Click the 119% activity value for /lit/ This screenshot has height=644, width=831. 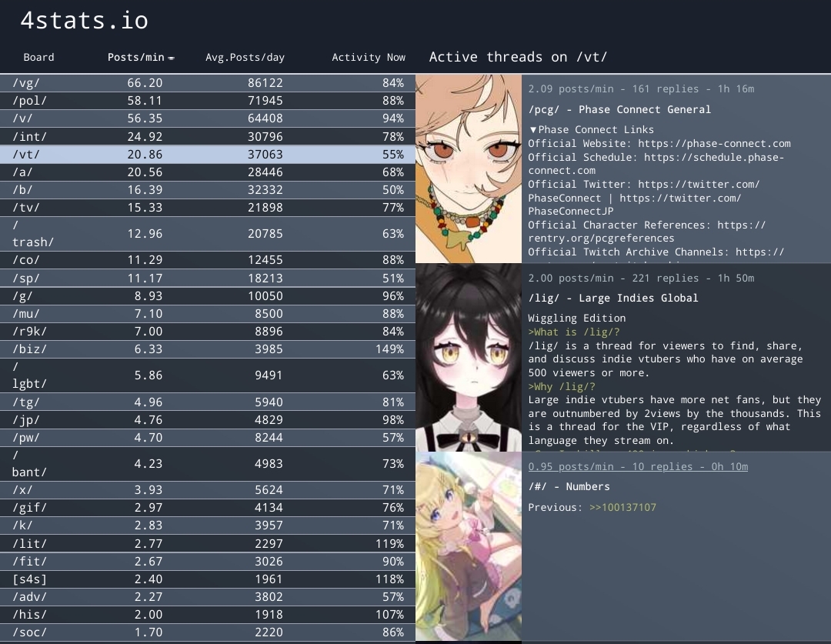click(389, 544)
